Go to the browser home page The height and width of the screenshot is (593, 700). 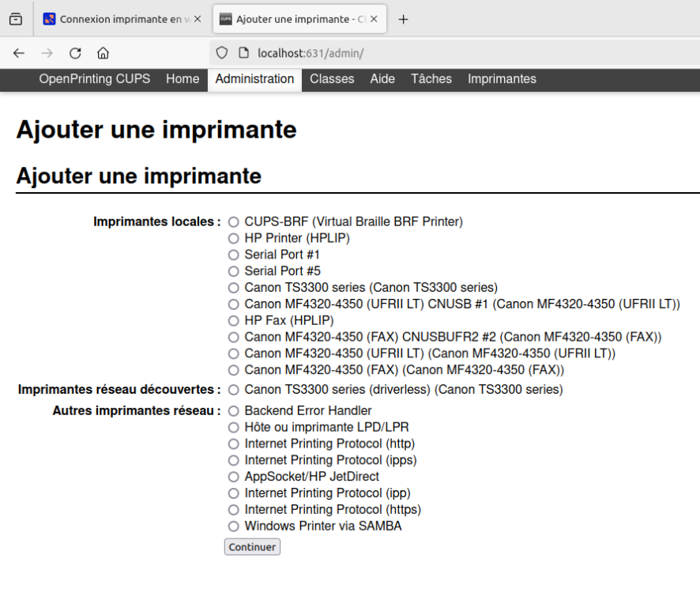[x=103, y=53]
